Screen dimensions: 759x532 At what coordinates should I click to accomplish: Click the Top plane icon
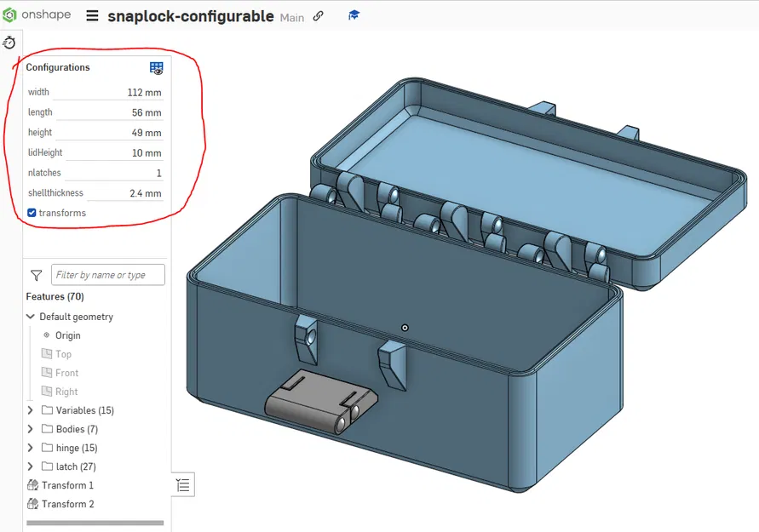pos(48,354)
